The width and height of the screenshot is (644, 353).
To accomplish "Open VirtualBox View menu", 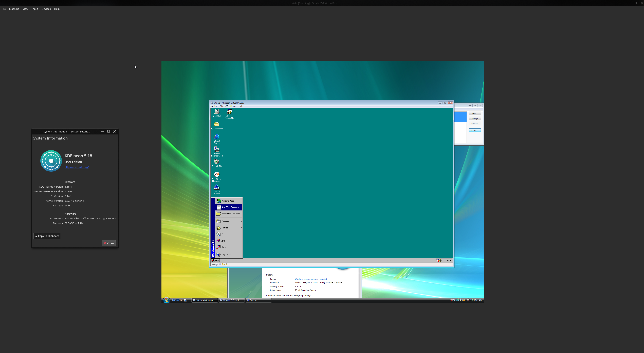I will tap(25, 9).
